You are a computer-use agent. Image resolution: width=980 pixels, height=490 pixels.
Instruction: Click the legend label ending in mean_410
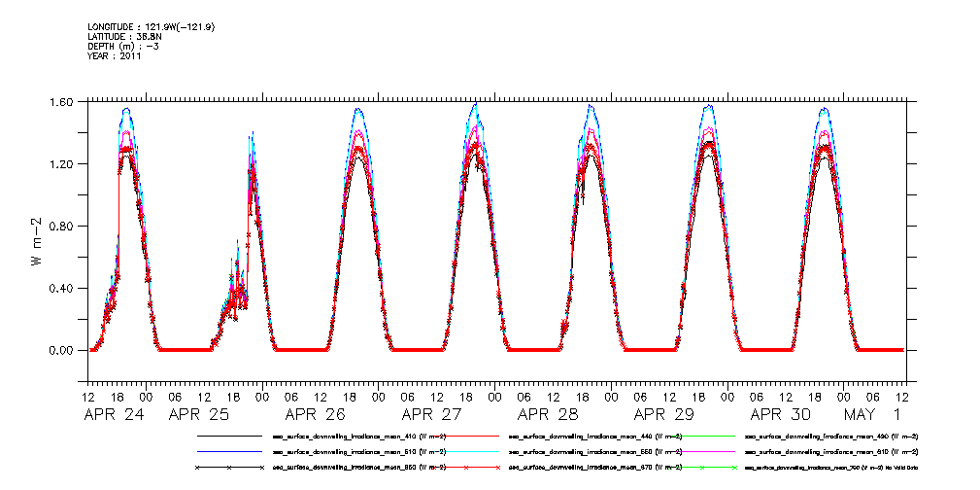pos(359,436)
